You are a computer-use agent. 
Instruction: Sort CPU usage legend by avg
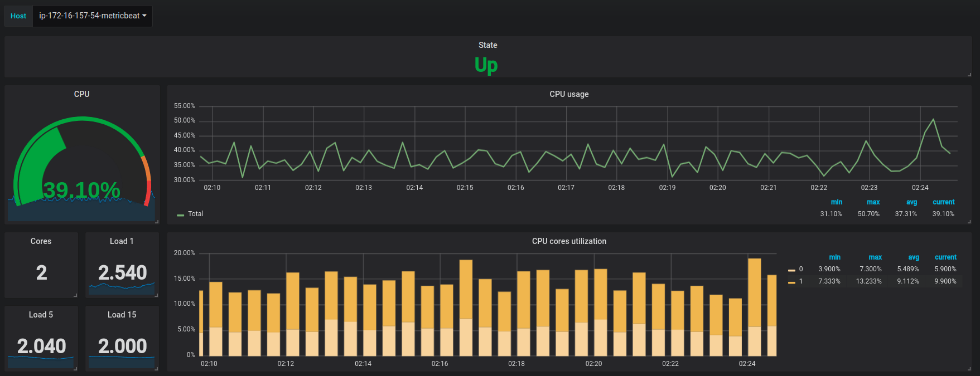click(x=911, y=202)
